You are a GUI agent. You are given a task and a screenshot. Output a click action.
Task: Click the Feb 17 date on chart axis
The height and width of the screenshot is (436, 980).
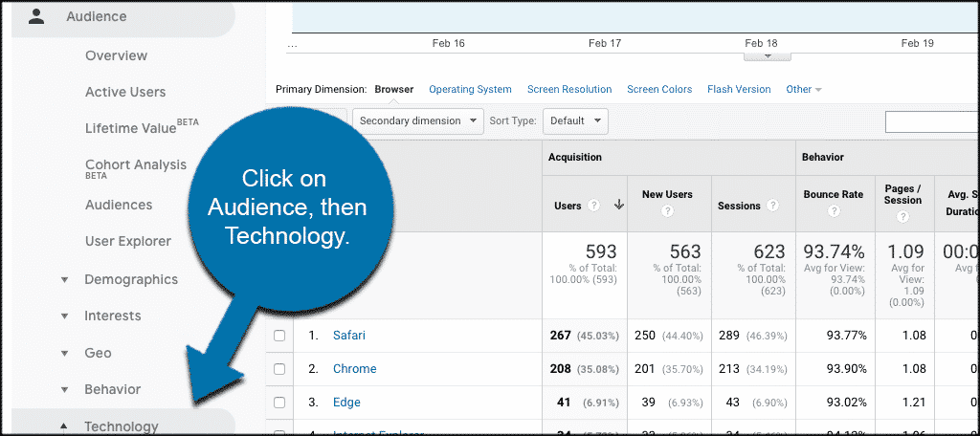pos(605,43)
